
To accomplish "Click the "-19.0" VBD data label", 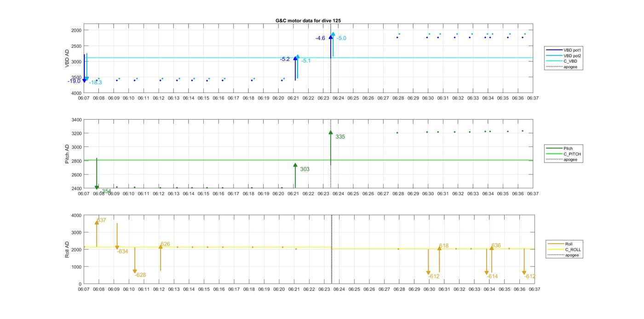I will point(74,81).
